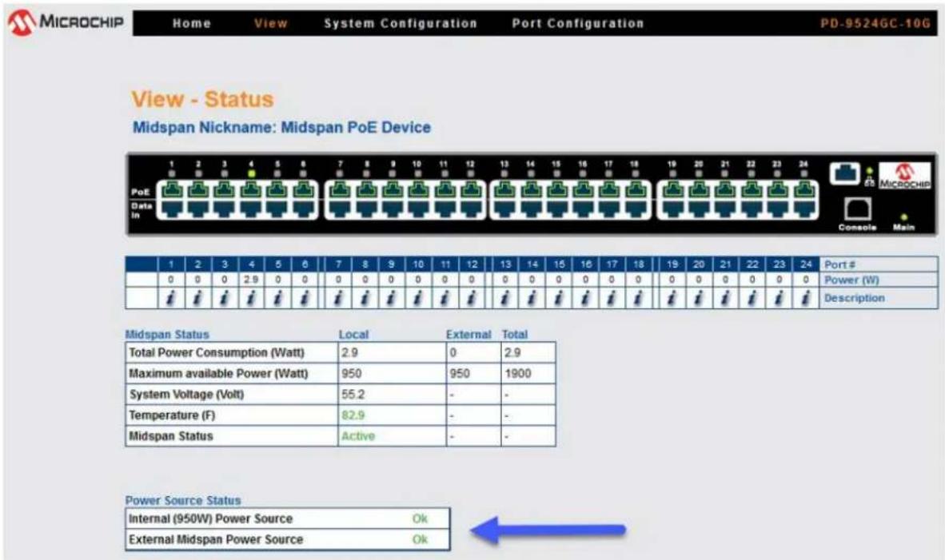Click PoE jack 1 on device diagram
The image size is (945, 560).
[171, 189]
